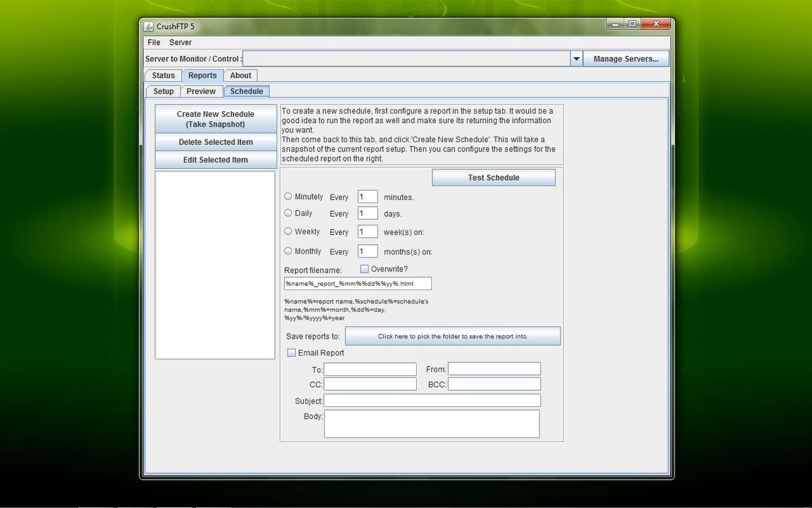Select the Monthly radio button

click(x=288, y=251)
